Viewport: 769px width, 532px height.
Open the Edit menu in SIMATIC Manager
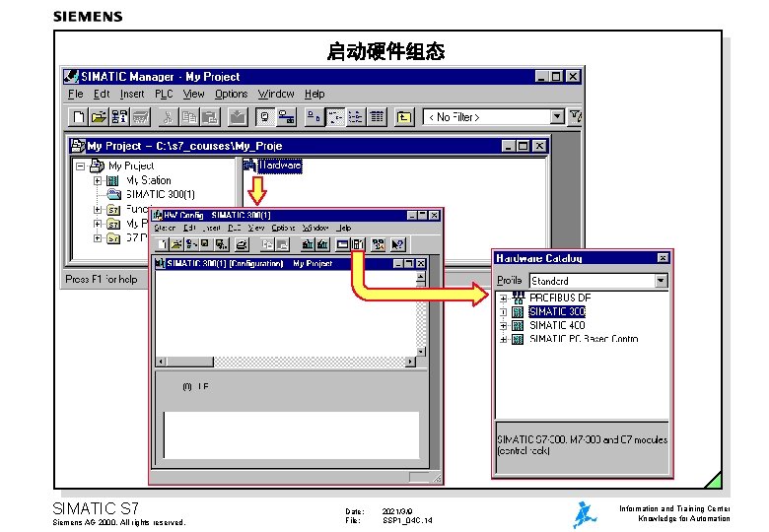click(x=102, y=94)
